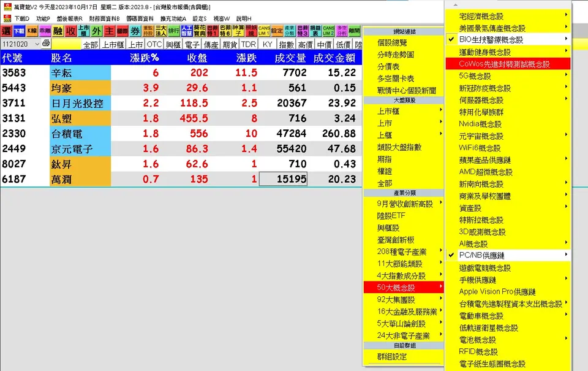Viewport: 588px width, 371px height.
Task: Expand the 5G概念股 submenu
Action: click(x=508, y=76)
